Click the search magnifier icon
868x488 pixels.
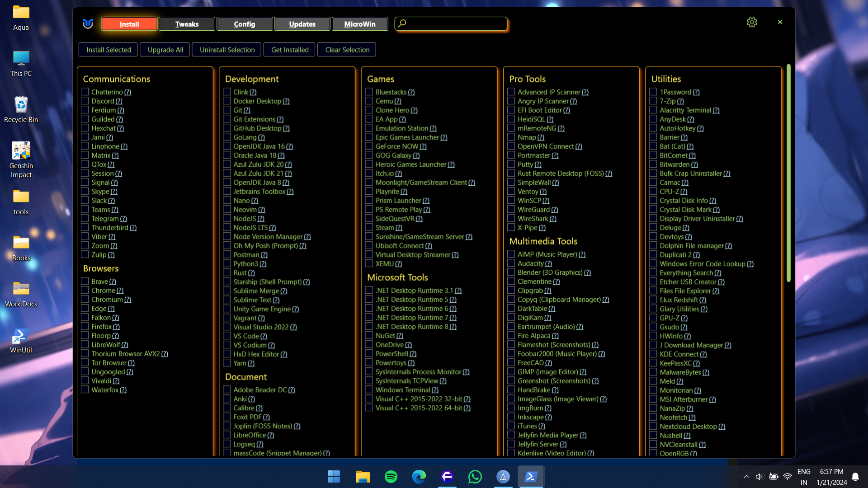(x=402, y=23)
